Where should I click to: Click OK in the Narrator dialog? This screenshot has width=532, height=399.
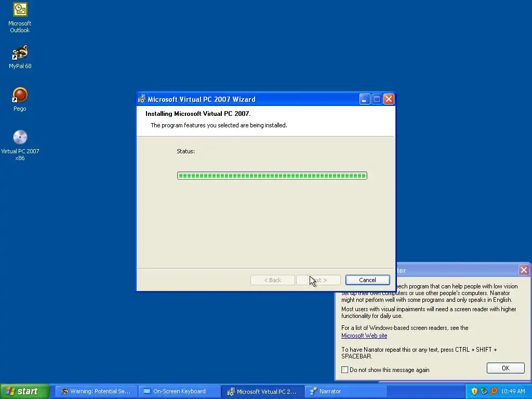click(506, 368)
